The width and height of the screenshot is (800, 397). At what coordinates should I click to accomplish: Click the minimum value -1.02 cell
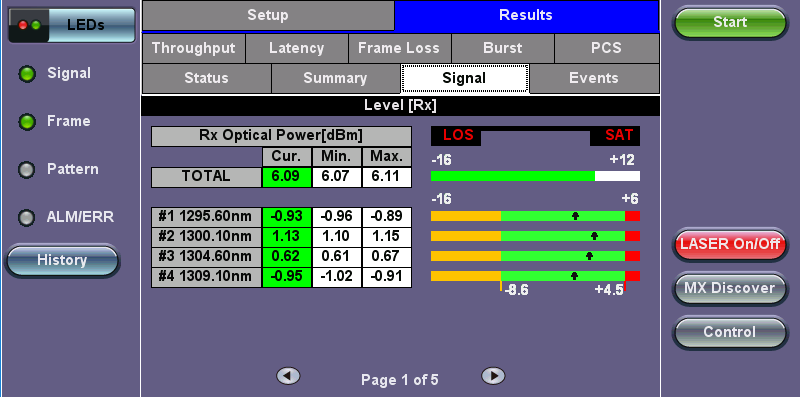coord(337,277)
